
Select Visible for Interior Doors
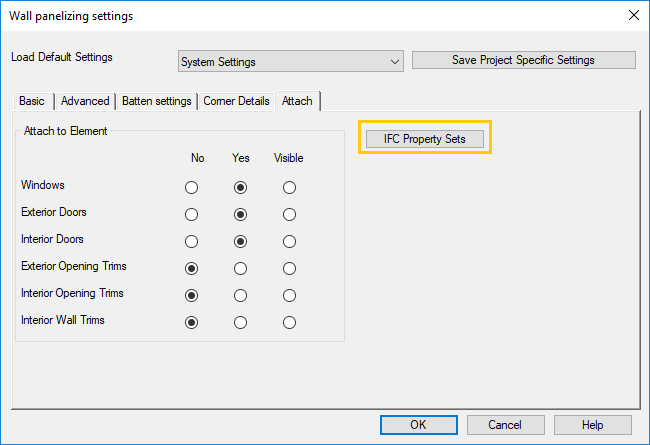pyautogui.click(x=289, y=241)
